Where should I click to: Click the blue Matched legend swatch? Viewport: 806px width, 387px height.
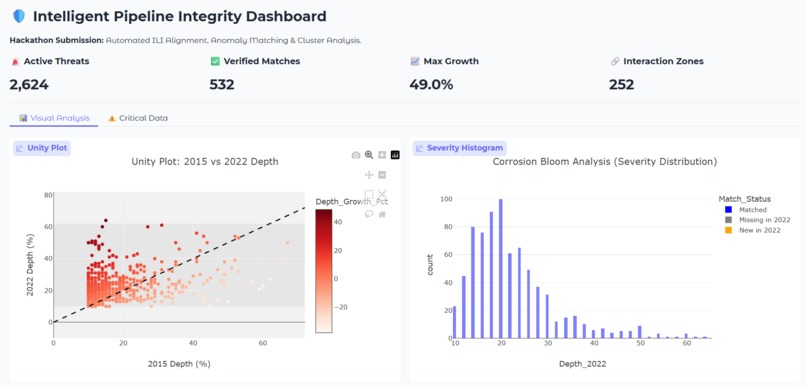point(728,210)
